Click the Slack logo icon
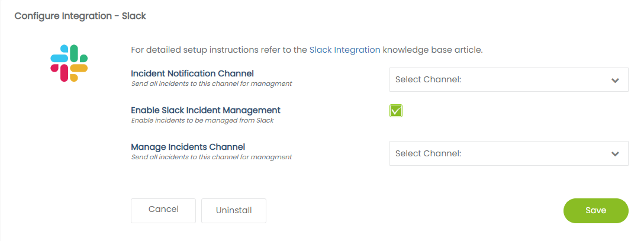The width and height of the screenshot is (644, 241). pos(69,63)
